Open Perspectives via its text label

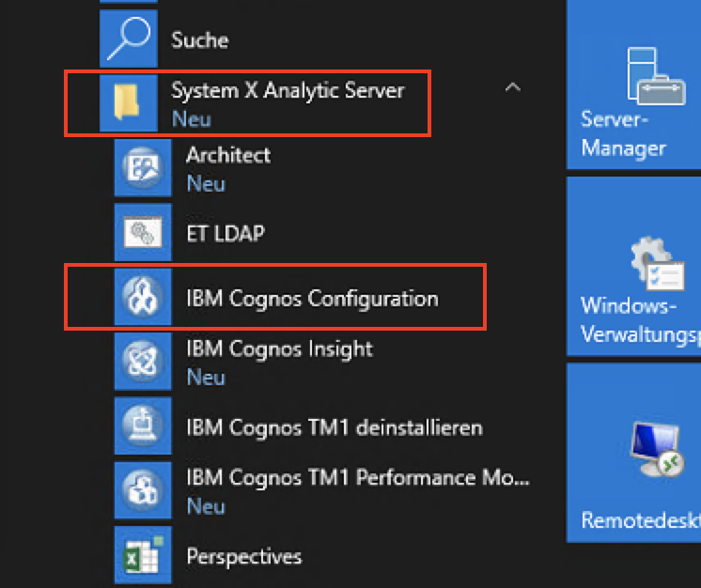coord(244,556)
